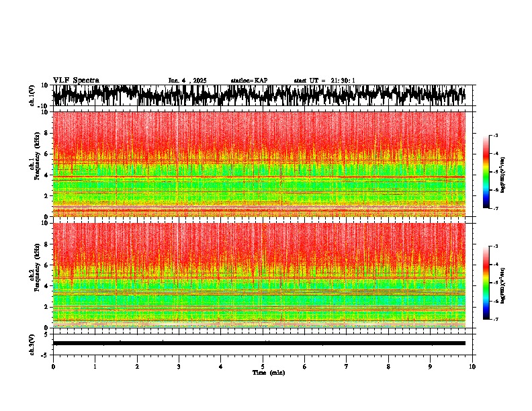Click the ch.1 spectrogram color scale bar
This screenshot has height=411, width=532.
(486, 172)
